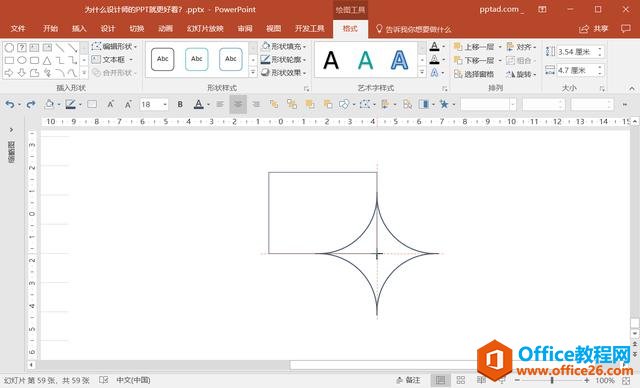Toggle the 备注 notes pane
Image resolution: width=640 pixels, height=388 pixels.
[x=408, y=380]
